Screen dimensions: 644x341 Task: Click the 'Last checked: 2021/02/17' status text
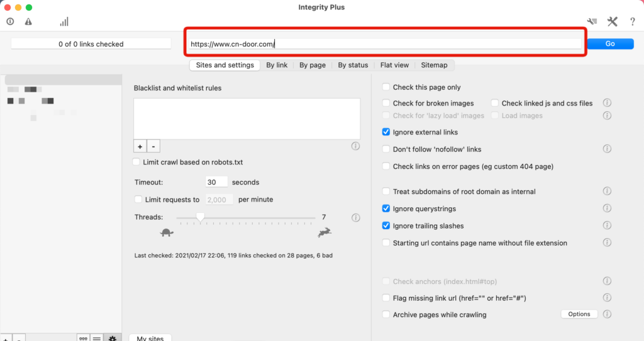coord(233,255)
